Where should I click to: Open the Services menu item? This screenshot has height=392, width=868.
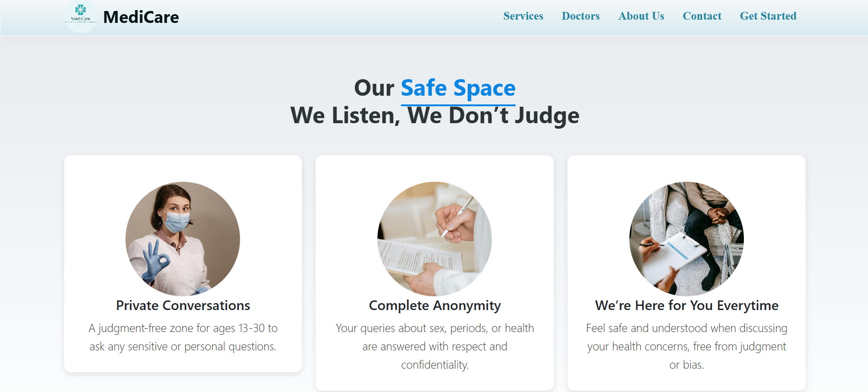tap(523, 16)
